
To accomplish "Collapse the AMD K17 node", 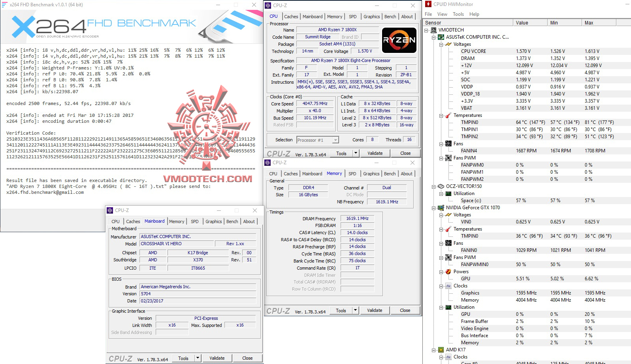I will click(x=433, y=350).
